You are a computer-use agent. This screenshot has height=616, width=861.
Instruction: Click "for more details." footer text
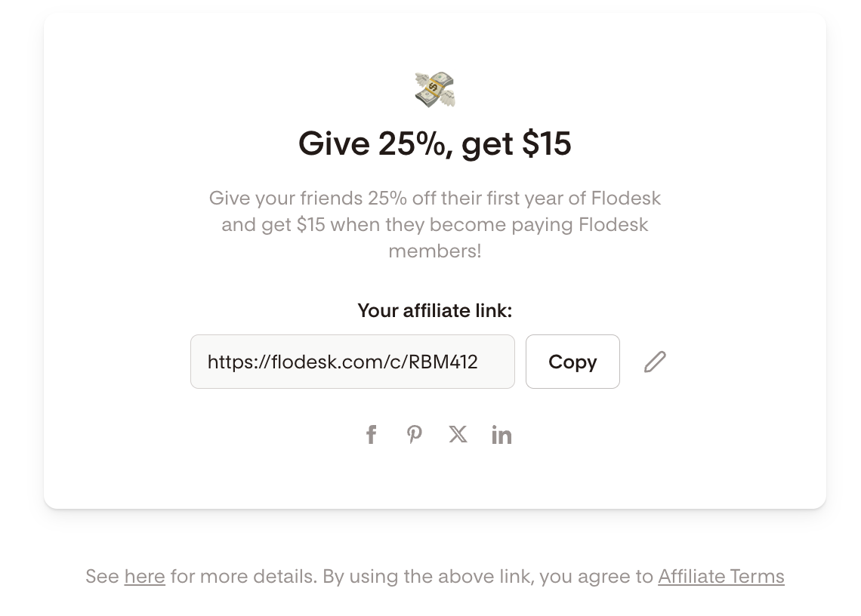pos(243,577)
